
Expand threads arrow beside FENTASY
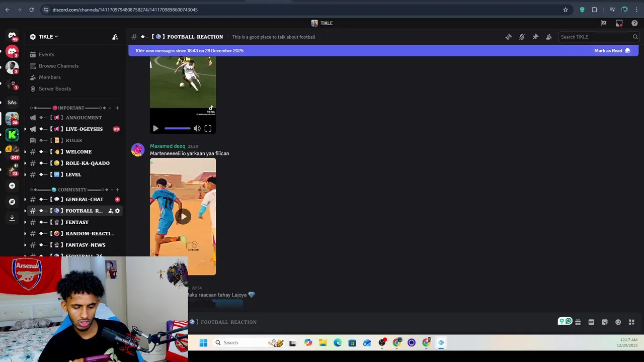pos(25,222)
